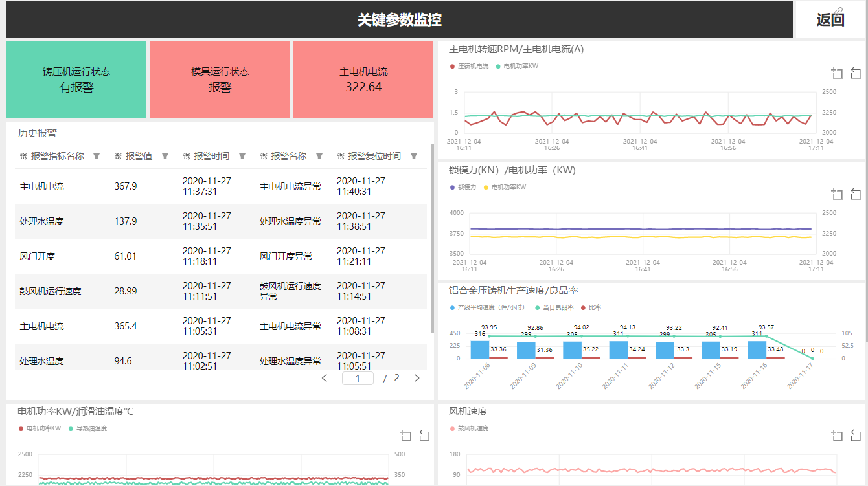Image resolution: width=868 pixels, height=486 pixels.
Task: Click the 报警指标名称 column header
Action: point(58,156)
